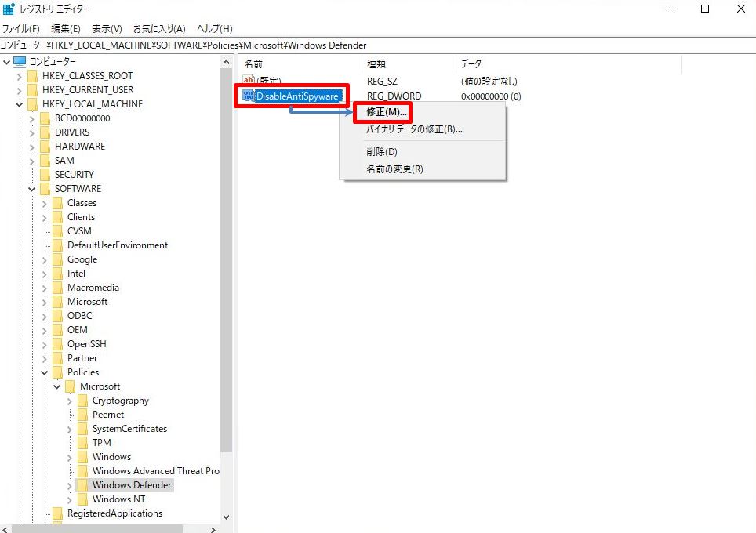Choose 修正(M)... from context menu
The image size is (756, 533).
(386, 112)
